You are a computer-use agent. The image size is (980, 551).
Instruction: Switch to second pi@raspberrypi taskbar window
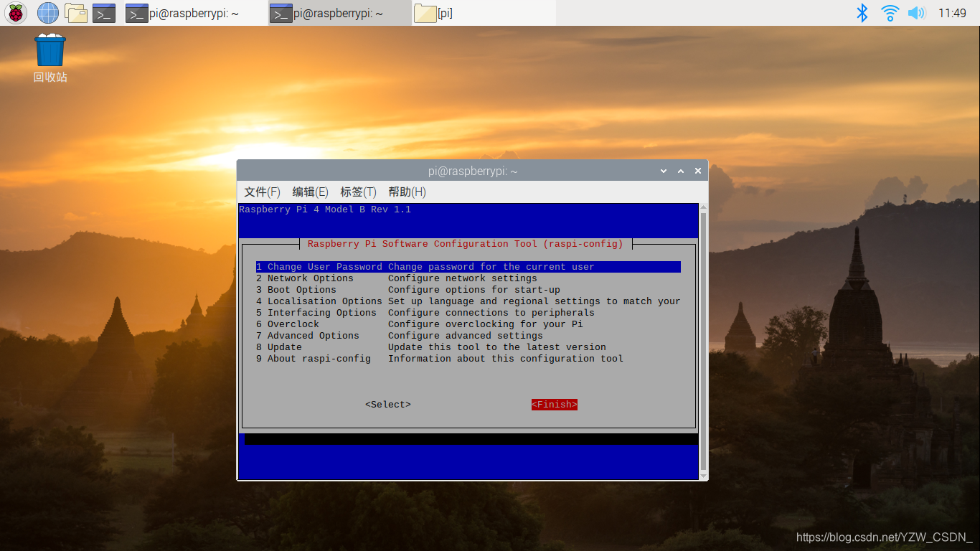(x=339, y=13)
